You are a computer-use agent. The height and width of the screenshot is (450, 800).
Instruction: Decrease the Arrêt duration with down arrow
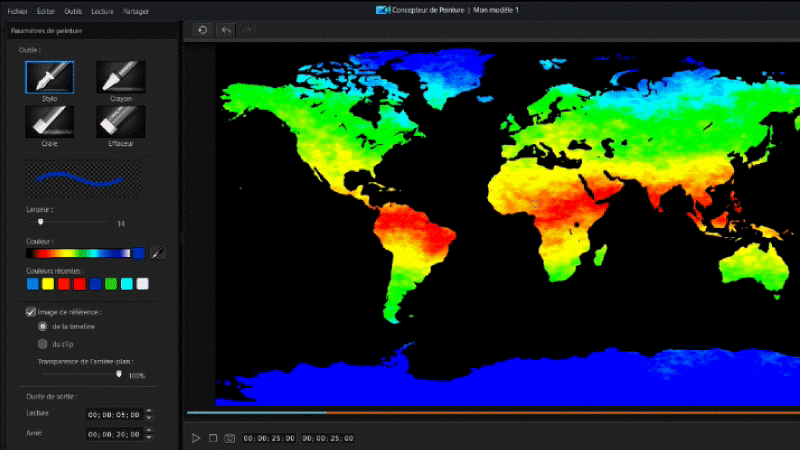149,438
